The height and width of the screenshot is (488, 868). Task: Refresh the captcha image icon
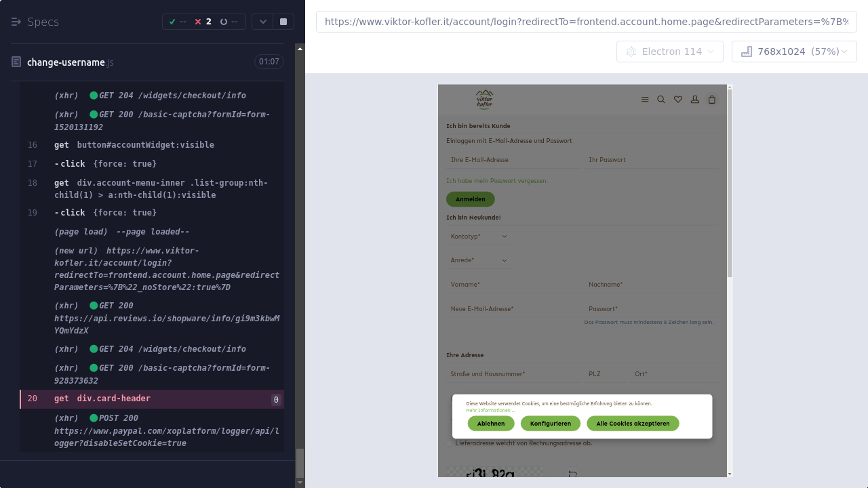point(572,474)
